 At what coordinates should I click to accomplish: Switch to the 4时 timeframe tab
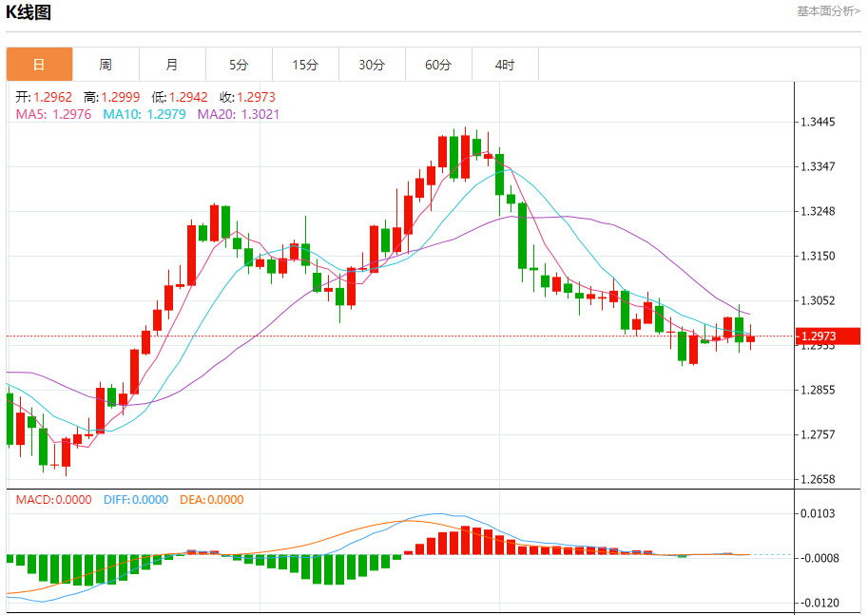[505, 65]
